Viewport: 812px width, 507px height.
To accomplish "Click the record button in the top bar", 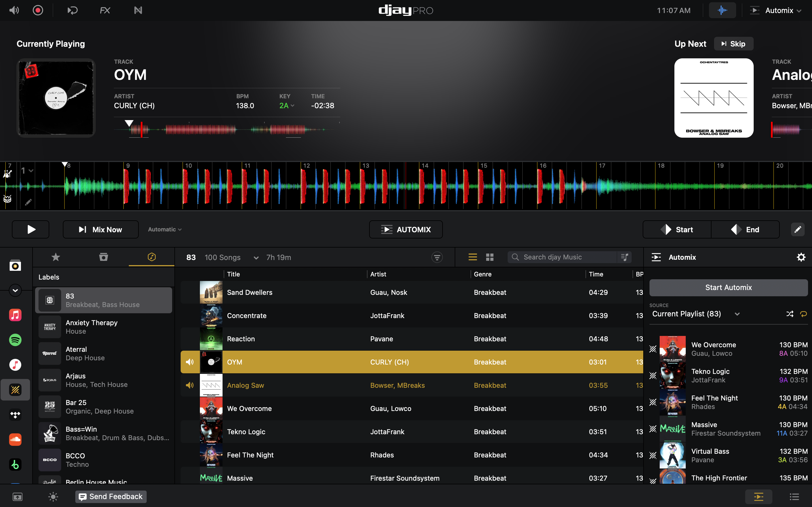I will tap(38, 10).
